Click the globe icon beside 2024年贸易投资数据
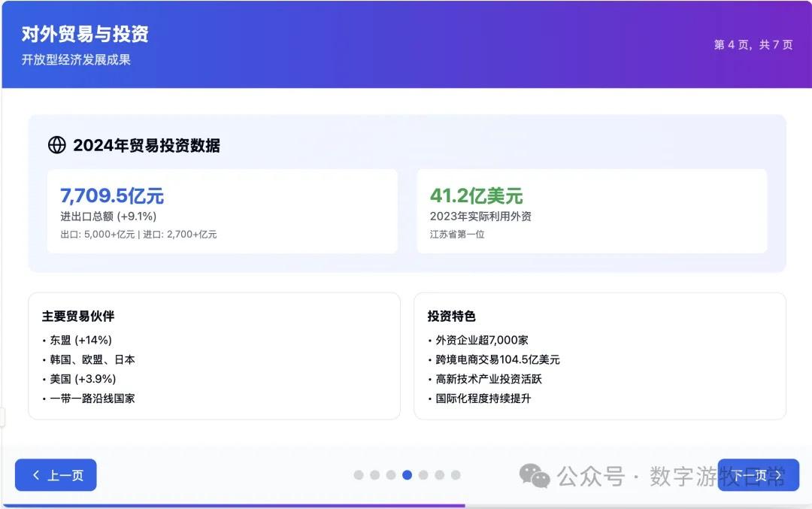This screenshot has height=509, width=812. click(56, 144)
